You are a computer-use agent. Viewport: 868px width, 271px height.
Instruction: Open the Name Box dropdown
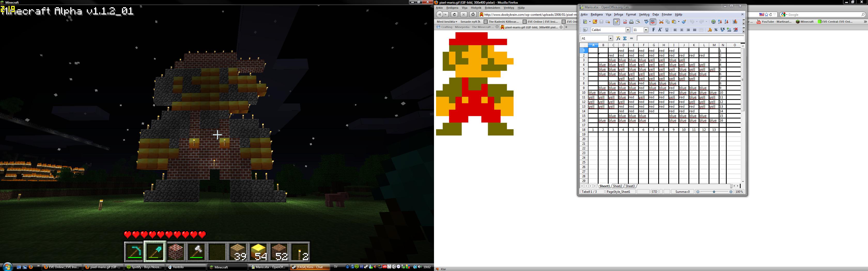610,38
